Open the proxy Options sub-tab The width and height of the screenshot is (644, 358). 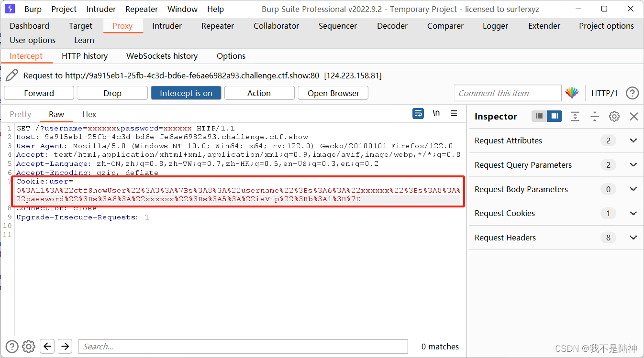pos(231,56)
